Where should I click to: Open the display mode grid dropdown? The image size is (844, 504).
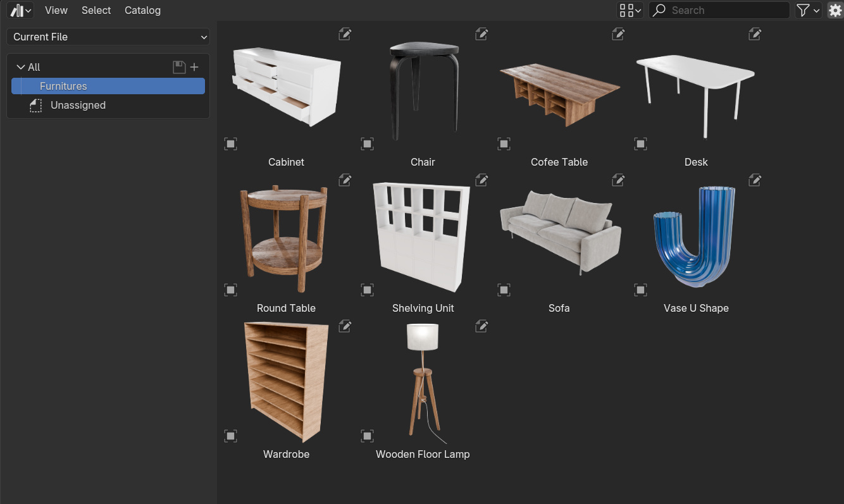(x=630, y=10)
